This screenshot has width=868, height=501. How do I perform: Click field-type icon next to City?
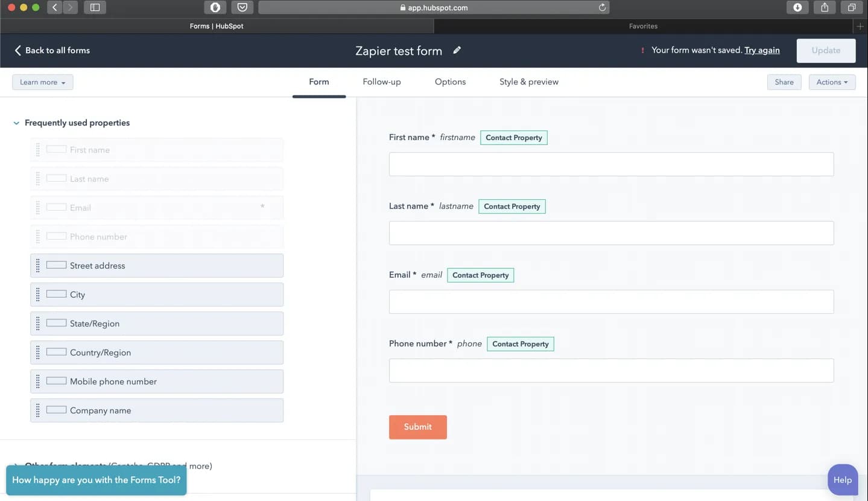[56, 294]
